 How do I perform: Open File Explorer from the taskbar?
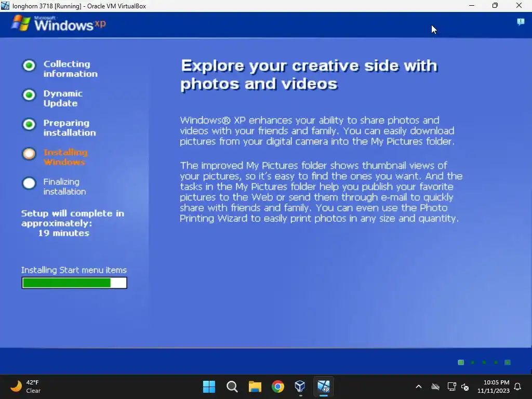255,387
